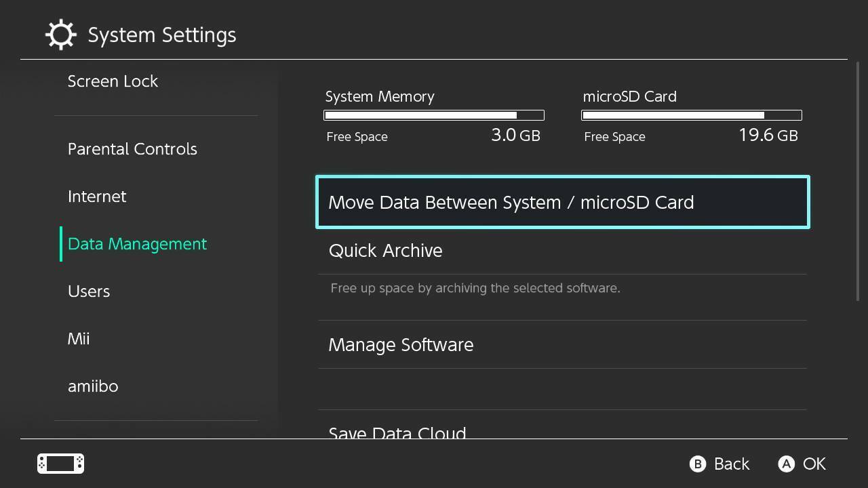This screenshot has width=868, height=488.
Task: Open the Save Data Cloud option
Action: [x=563, y=426]
